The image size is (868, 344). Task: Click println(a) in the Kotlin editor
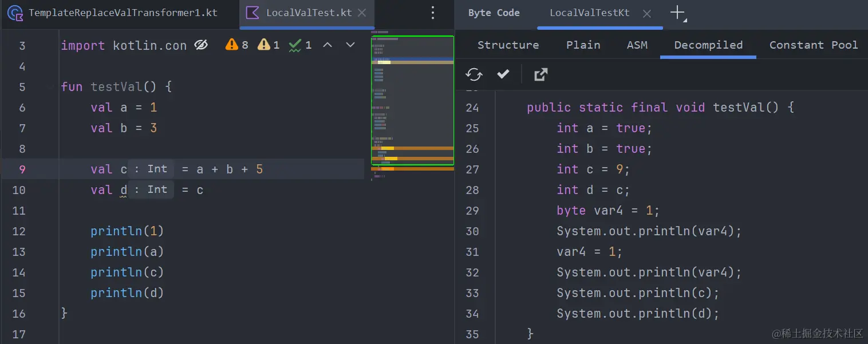(x=127, y=251)
